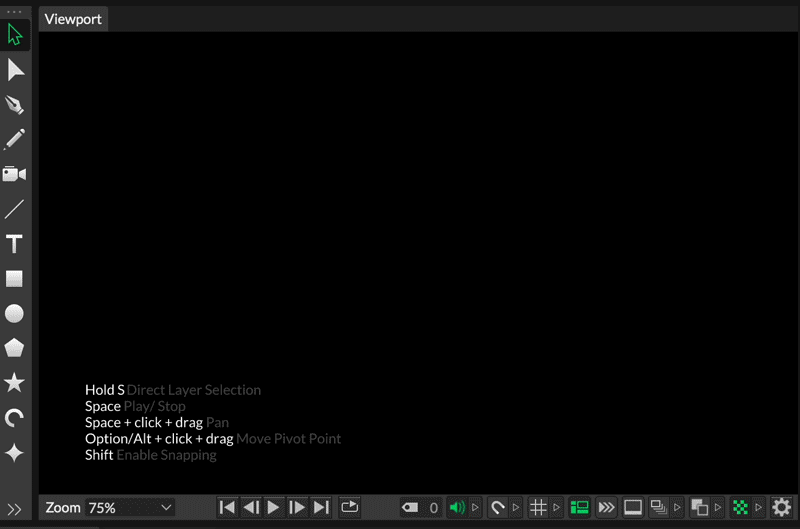
Task: Click the panel grip dots above Select tool
Action: coord(14,11)
